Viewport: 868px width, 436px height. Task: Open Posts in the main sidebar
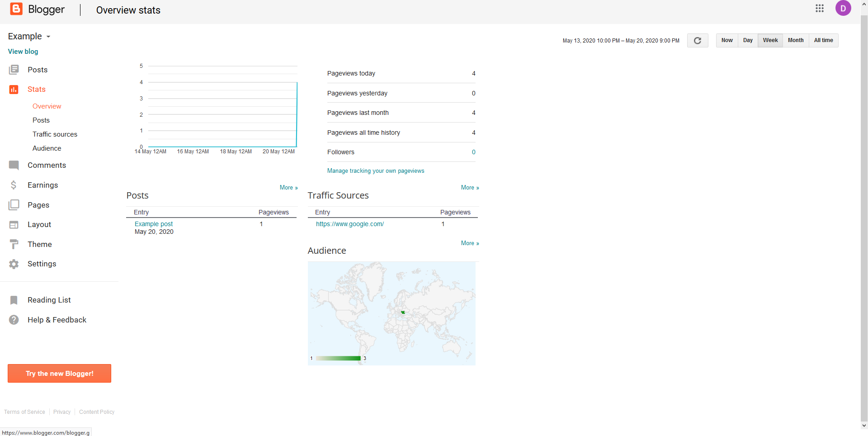point(38,70)
